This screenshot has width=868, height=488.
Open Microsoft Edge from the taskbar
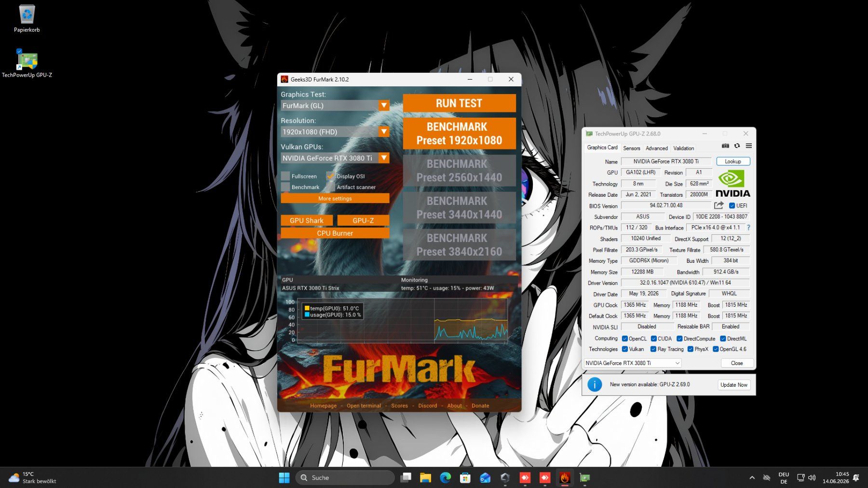445,477
